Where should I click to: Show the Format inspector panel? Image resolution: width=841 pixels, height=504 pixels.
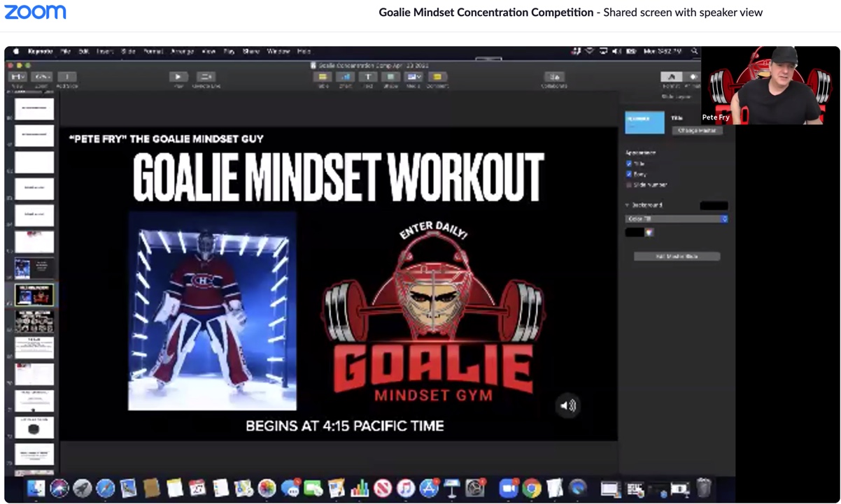(x=671, y=77)
